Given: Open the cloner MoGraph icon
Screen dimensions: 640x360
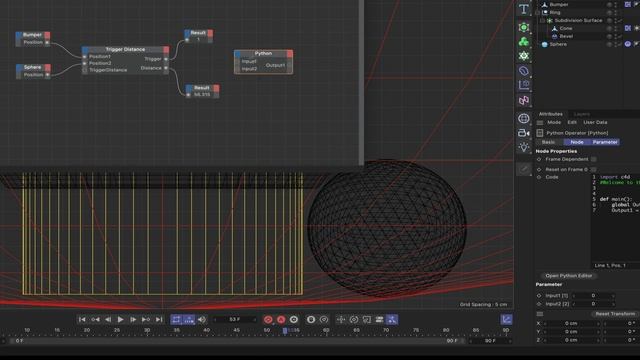Looking at the screenshot, I should click(x=524, y=42).
